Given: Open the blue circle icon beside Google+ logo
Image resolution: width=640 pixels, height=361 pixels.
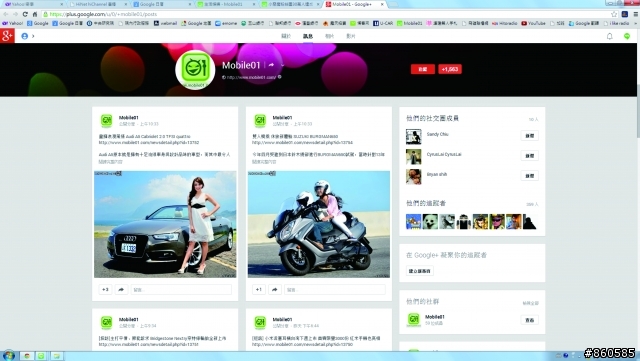Looking at the screenshot, I should click(24, 36).
